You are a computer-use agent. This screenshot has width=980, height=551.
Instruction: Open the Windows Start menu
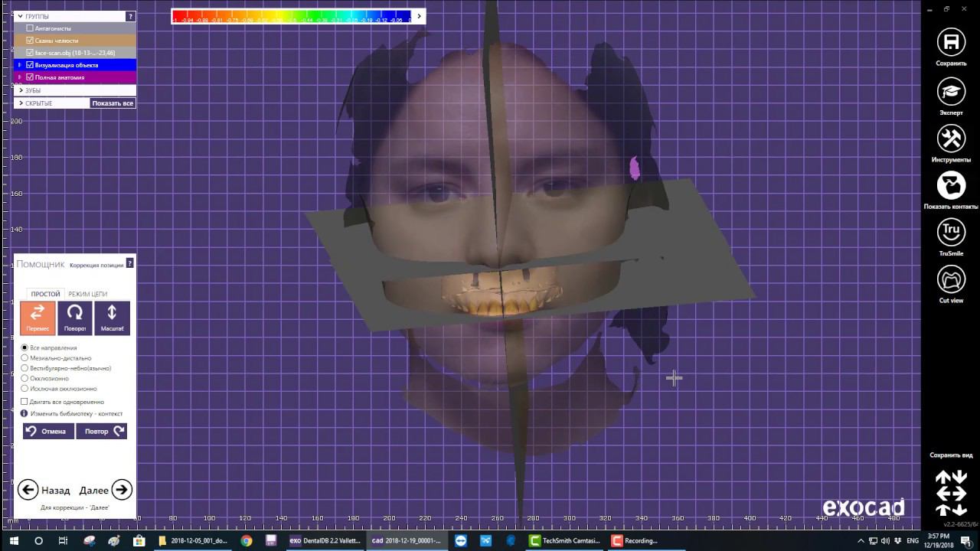[x=14, y=540]
